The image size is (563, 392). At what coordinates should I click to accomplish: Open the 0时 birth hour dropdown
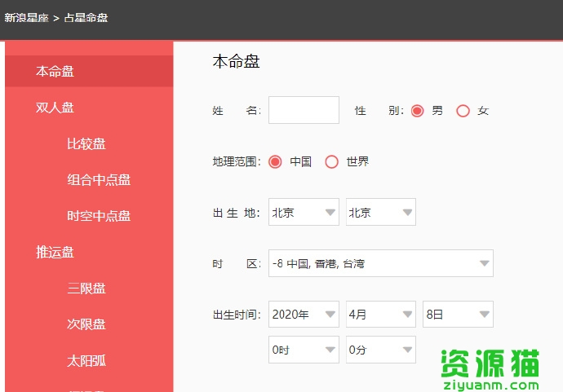[x=304, y=350]
